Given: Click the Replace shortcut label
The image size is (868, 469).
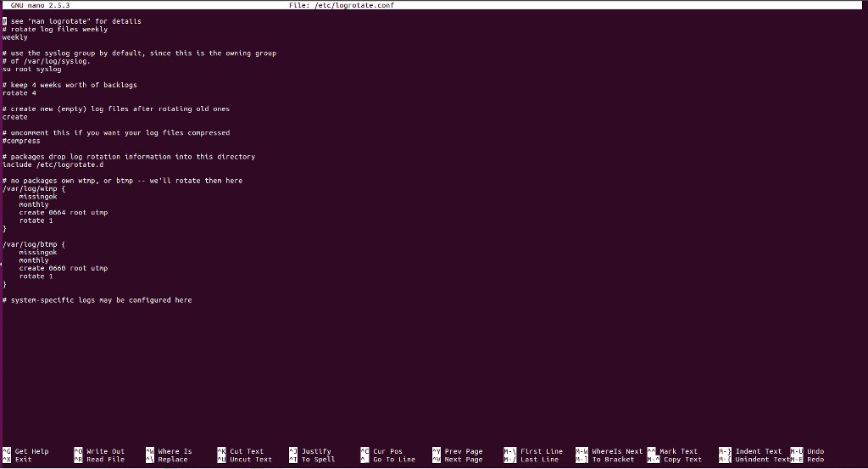Looking at the screenshot, I should coord(173,460).
